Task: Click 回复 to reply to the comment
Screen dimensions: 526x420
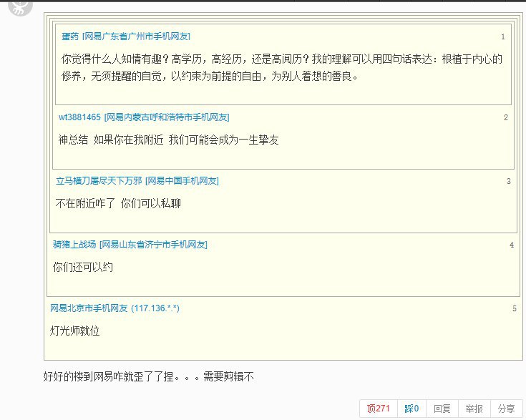Action: (x=442, y=409)
